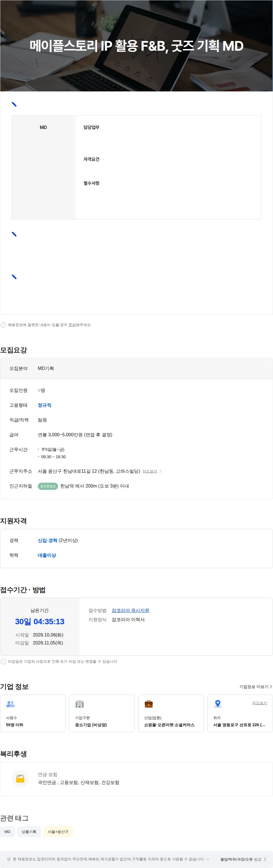273x868 pixels.
Task: Click the start date 2026.10.06(화)
Action: [x=48, y=635]
